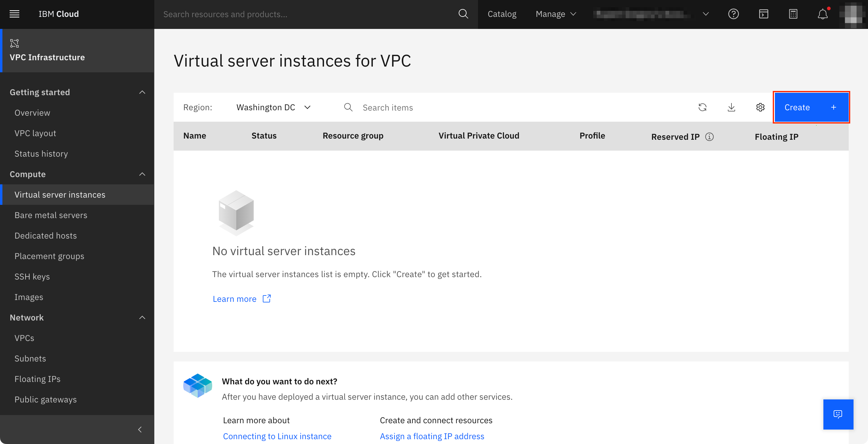The height and width of the screenshot is (444, 868).
Task: Click the blue cubes next-steps illustration
Action: coord(198,386)
